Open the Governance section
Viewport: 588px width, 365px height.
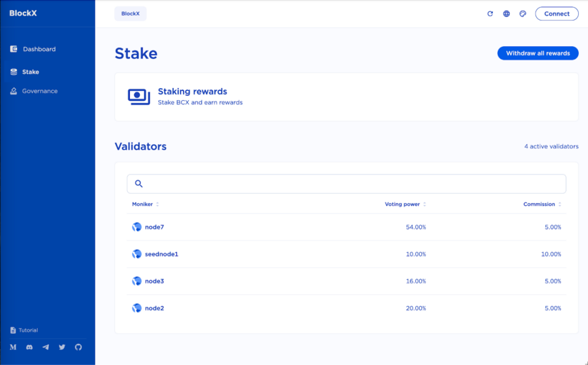[39, 91]
